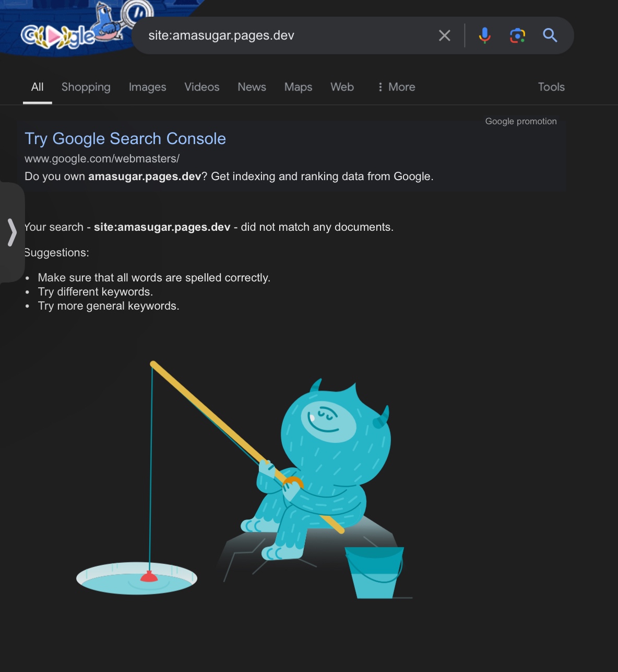This screenshot has height=672, width=618.
Task: Switch to the News tab
Action: pos(252,87)
